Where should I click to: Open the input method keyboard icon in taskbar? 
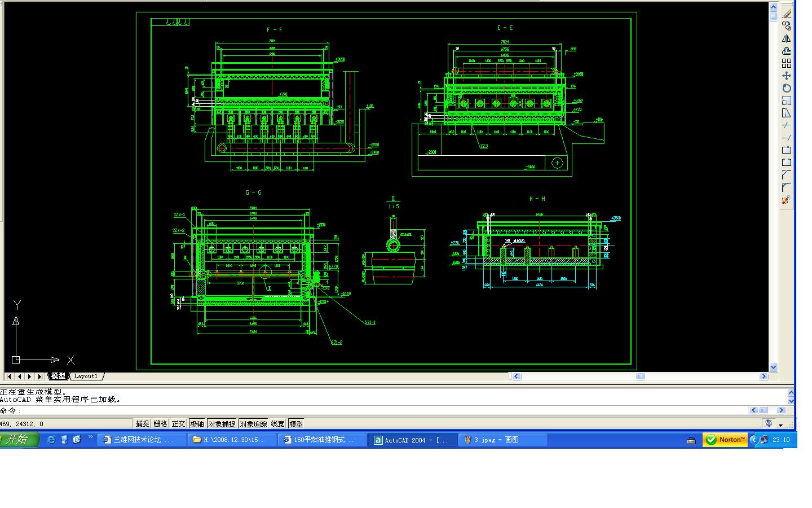[x=691, y=441]
